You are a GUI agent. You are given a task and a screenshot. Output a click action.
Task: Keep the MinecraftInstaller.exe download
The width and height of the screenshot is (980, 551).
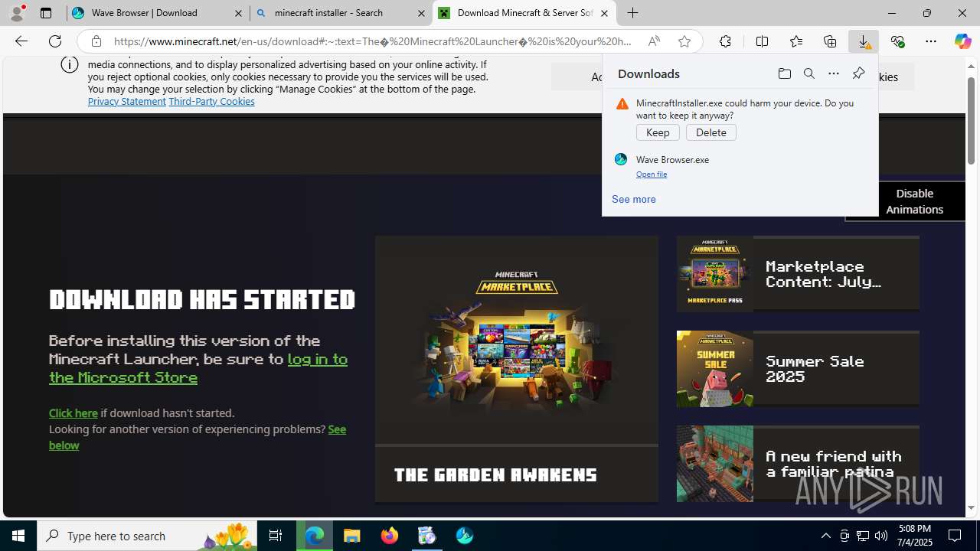click(x=658, y=132)
